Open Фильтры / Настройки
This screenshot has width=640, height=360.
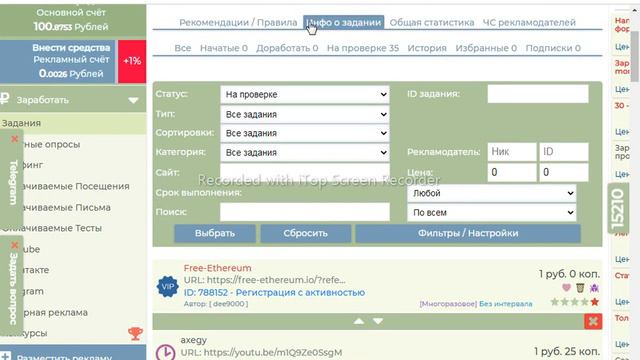click(x=468, y=233)
